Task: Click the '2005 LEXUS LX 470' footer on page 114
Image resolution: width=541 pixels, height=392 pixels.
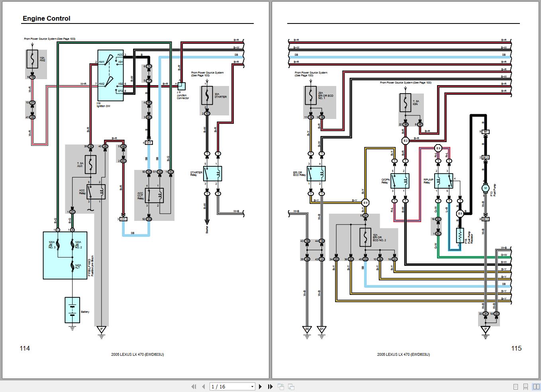Action: click(x=137, y=354)
